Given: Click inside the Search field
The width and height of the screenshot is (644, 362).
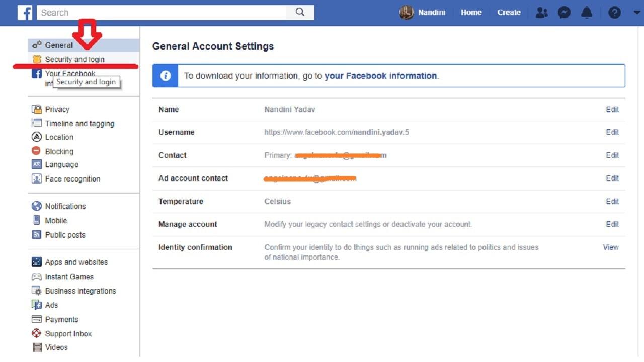Looking at the screenshot, I should (x=162, y=13).
